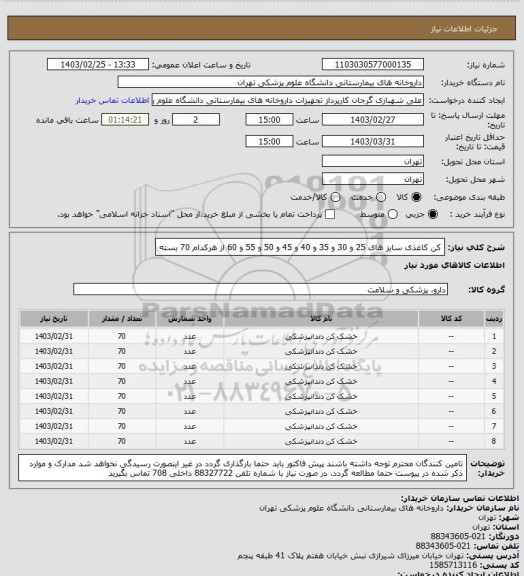
Task: Click the quantity 70 in row 3
Action: point(122,366)
